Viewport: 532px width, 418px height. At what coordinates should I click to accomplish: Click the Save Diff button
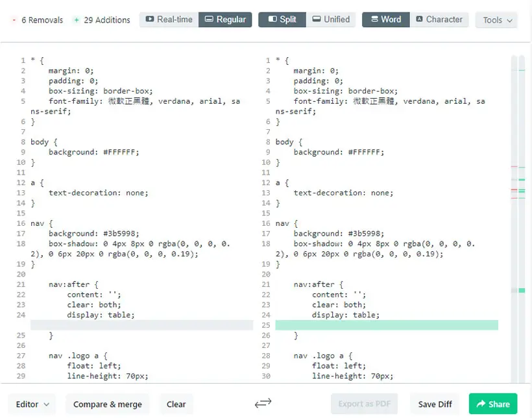435,404
